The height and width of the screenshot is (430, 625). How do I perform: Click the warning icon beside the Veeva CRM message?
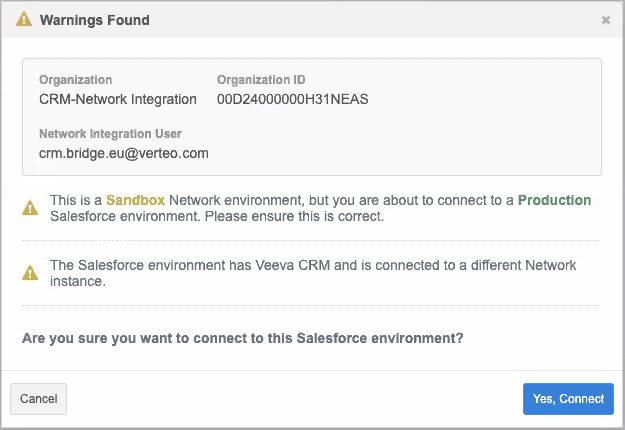pyautogui.click(x=31, y=273)
